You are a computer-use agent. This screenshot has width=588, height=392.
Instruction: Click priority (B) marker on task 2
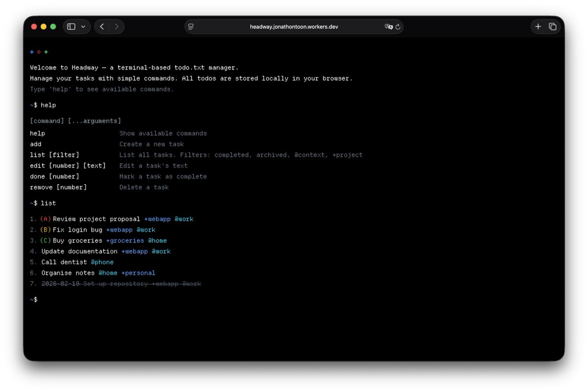(x=46, y=230)
